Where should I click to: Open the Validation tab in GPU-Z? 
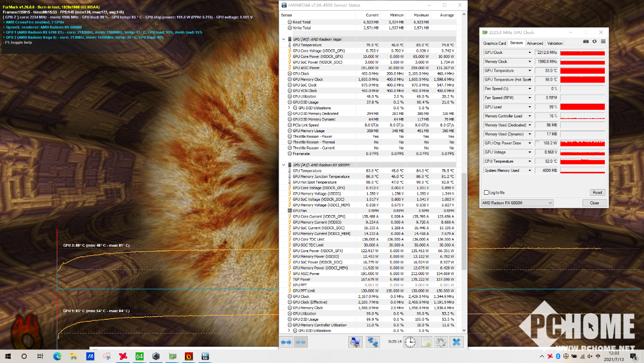point(555,43)
